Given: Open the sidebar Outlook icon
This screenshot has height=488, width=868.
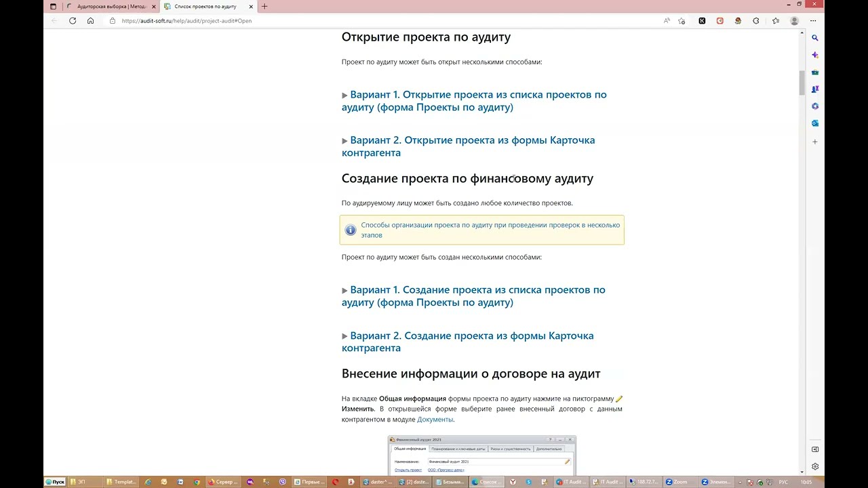Looking at the screenshot, I should click(x=815, y=123).
